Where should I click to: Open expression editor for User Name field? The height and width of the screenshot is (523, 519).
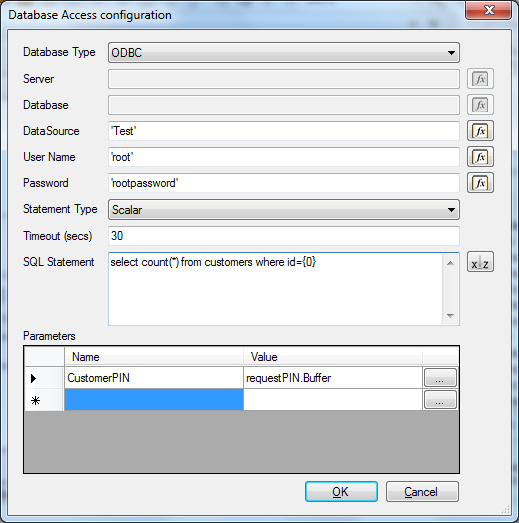[x=480, y=157]
